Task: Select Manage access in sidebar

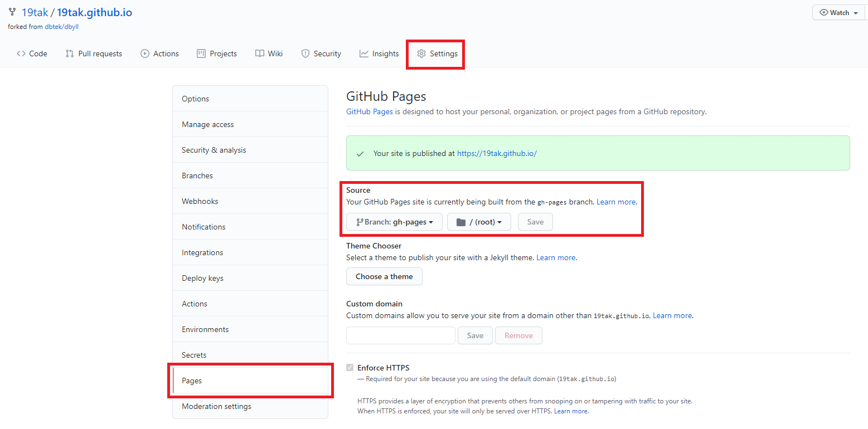Action: click(x=250, y=124)
